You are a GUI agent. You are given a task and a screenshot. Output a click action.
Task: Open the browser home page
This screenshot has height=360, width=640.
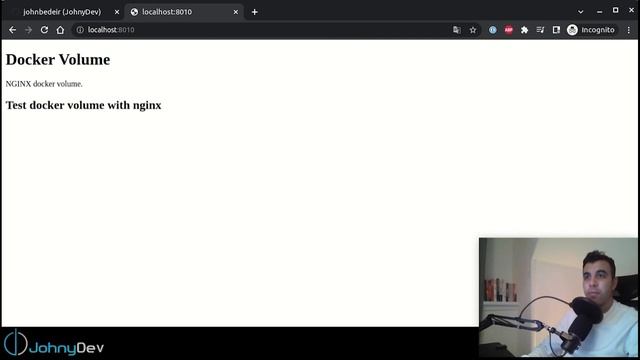pyautogui.click(x=60, y=30)
